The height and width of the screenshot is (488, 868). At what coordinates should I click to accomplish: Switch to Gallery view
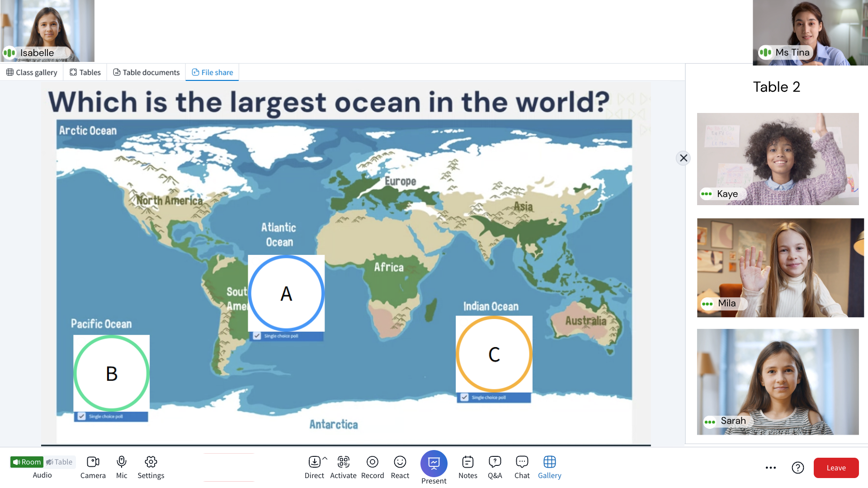[550, 467]
